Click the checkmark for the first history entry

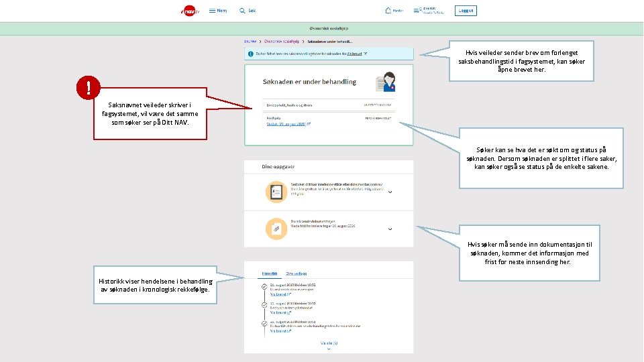[264, 286]
